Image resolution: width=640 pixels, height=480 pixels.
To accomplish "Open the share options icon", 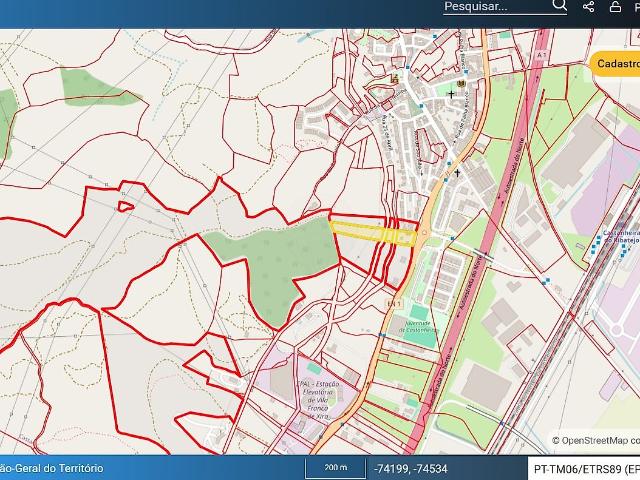I will pos(589,7).
